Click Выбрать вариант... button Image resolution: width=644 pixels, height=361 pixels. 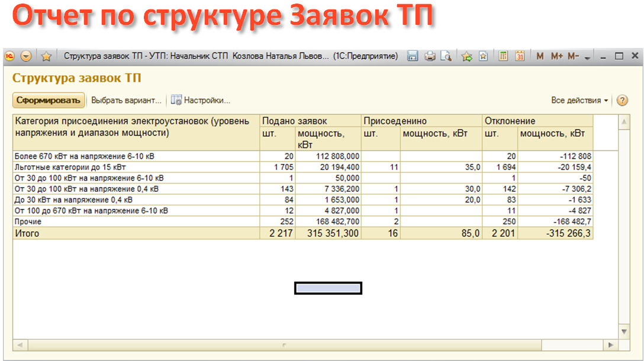[126, 101]
